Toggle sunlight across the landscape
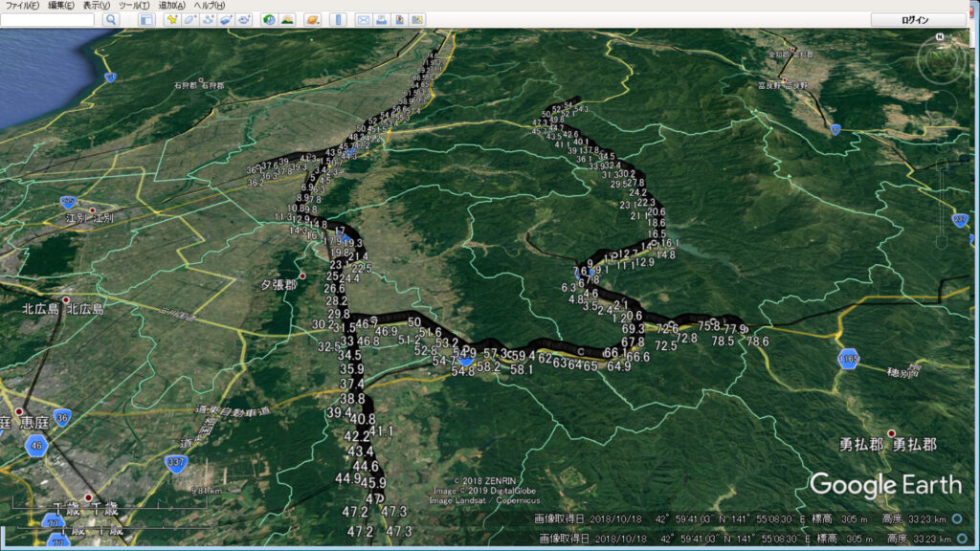Image resolution: width=980 pixels, height=551 pixels. pos(286,19)
